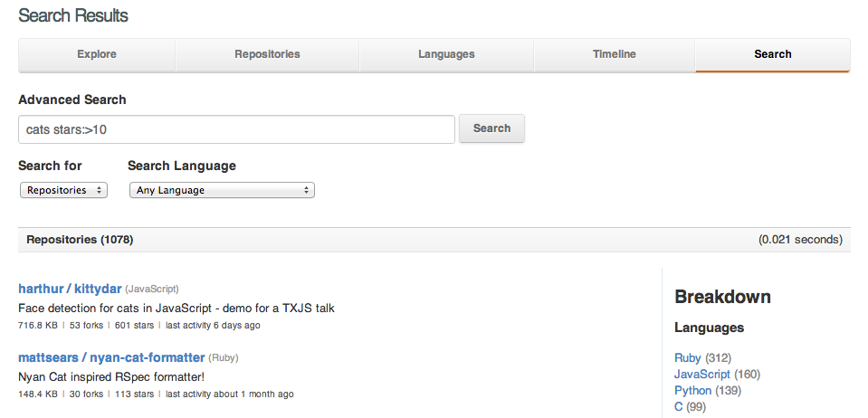Go to the Languages tab
This screenshot has height=418, width=868.
[x=446, y=54]
